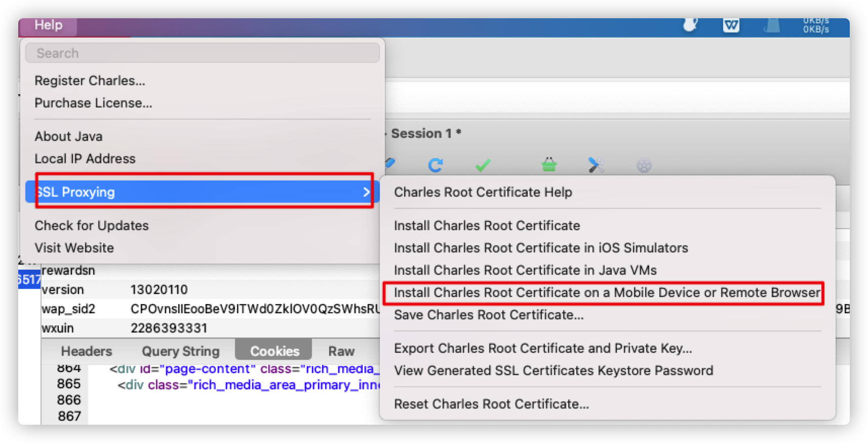Select the wap_sid2 value starting CPOvnsIIEoo
Screen dimensions: 868x443
click(255, 309)
